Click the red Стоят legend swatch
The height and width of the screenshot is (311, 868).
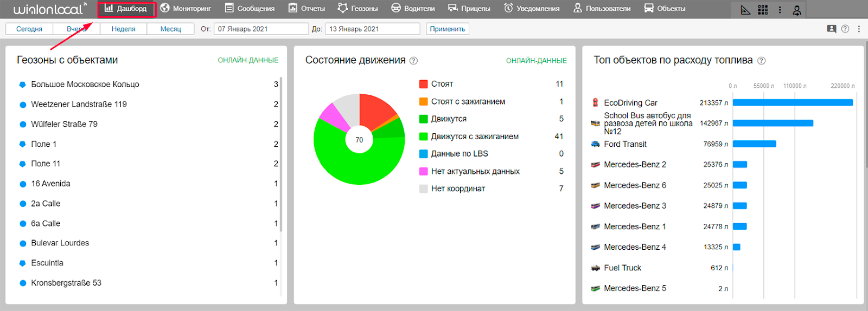[x=424, y=84]
